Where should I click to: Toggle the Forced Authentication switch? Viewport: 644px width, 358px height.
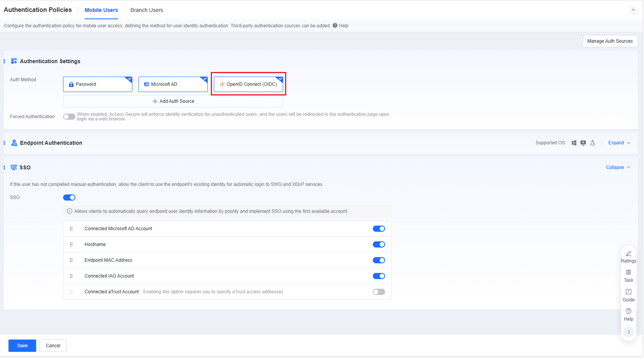(x=69, y=117)
